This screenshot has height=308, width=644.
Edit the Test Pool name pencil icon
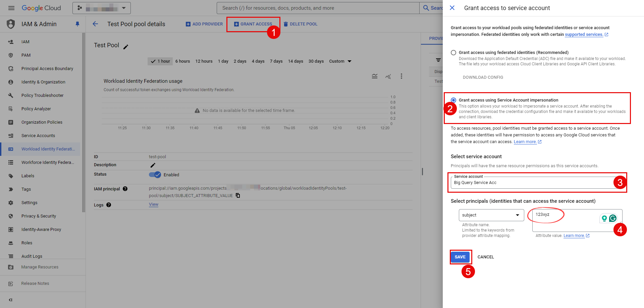pyautogui.click(x=126, y=47)
